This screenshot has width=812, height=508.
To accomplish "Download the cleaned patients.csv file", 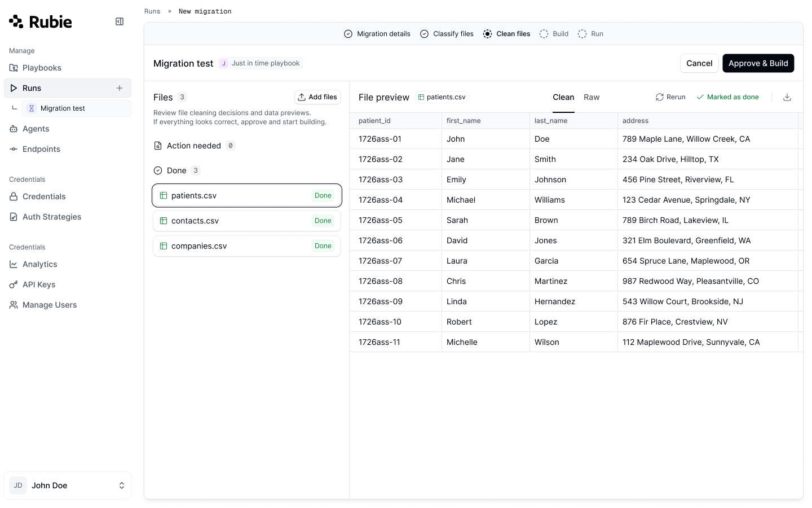I will (787, 97).
